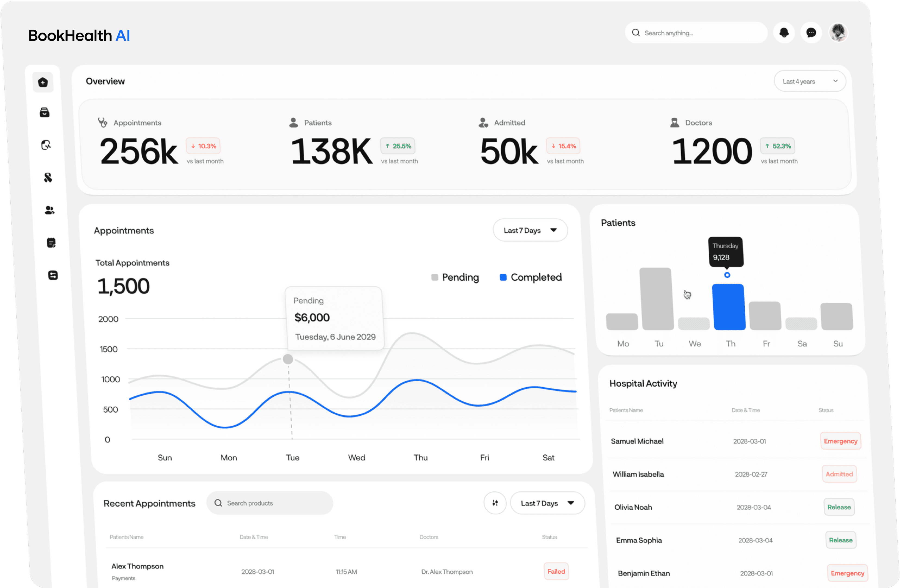
Task: Open the medical dashboard home icon in sidebar
Action: [x=43, y=82]
